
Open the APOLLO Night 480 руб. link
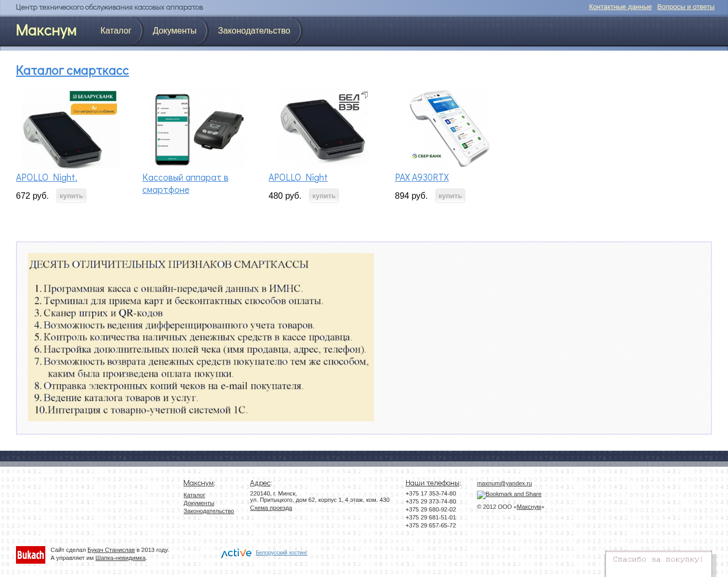click(x=298, y=177)
